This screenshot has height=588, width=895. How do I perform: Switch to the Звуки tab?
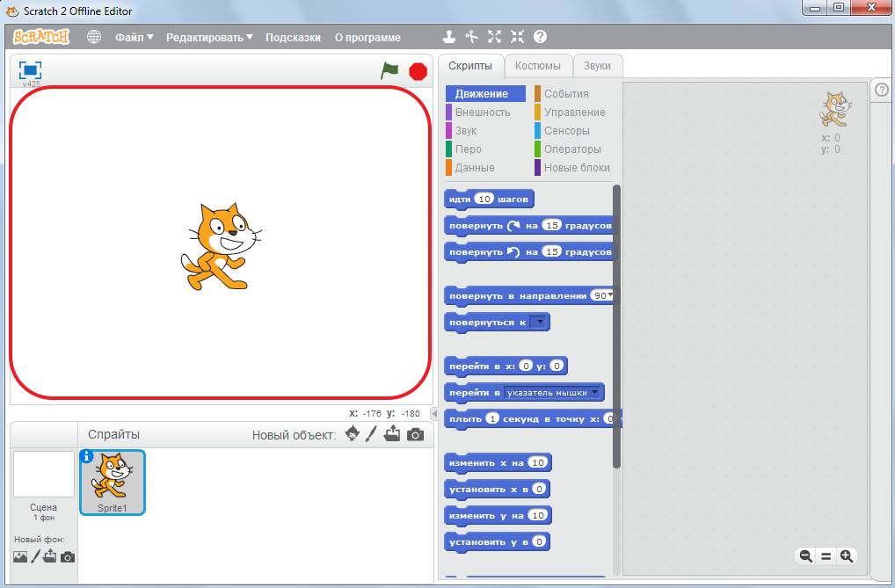pyautogui.click(x=597, y=66)
